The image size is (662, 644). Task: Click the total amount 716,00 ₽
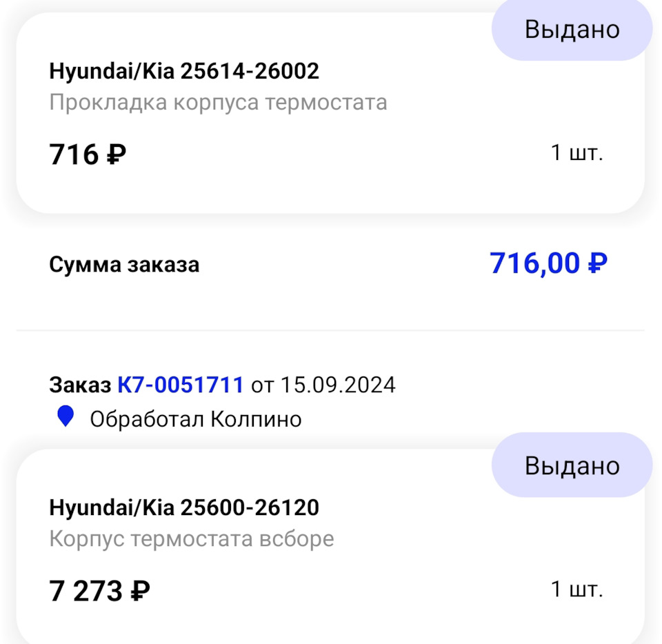click(550, 263)
